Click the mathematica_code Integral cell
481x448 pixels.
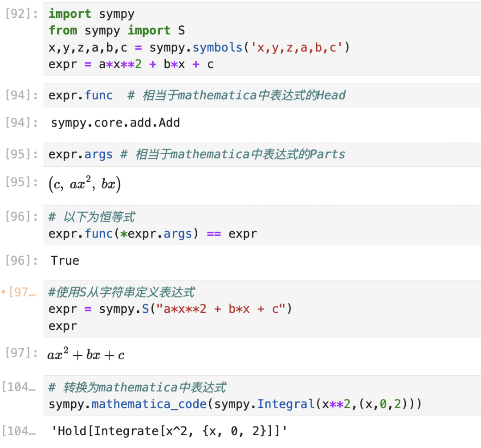pyautogui.click(x=262, y=395)
